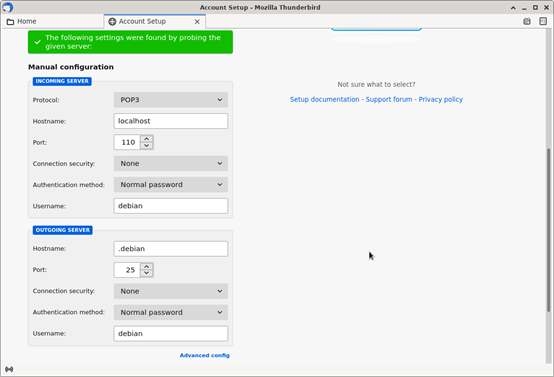The image size is (554, 377).
Task: Click the outgoing Username field
Action: (x=171, y=334)
